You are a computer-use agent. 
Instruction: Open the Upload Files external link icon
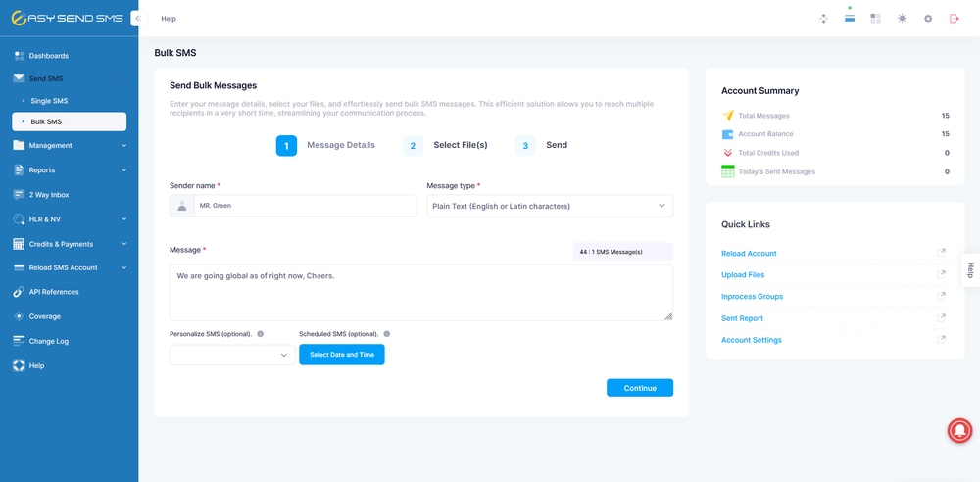tap(941, 274)
